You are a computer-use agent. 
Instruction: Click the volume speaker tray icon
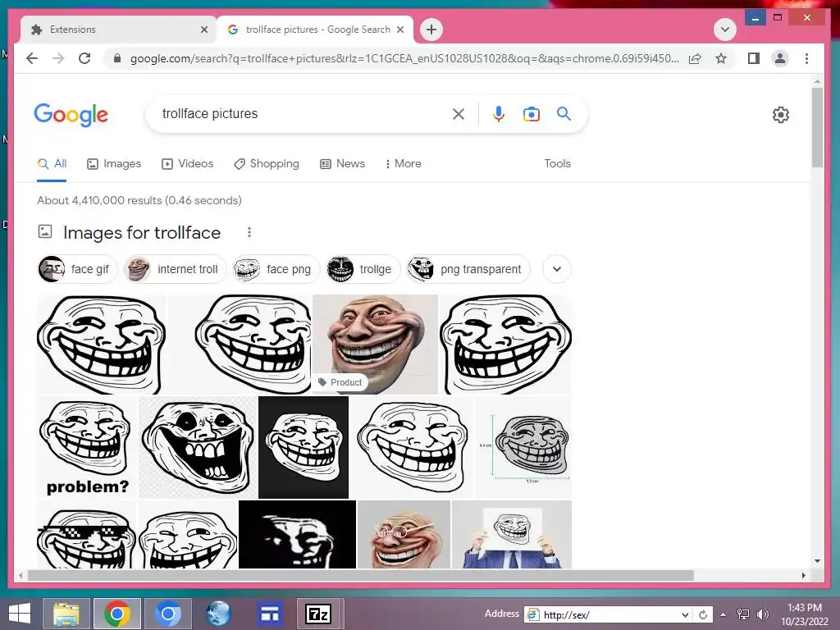[x=762, y=614]
